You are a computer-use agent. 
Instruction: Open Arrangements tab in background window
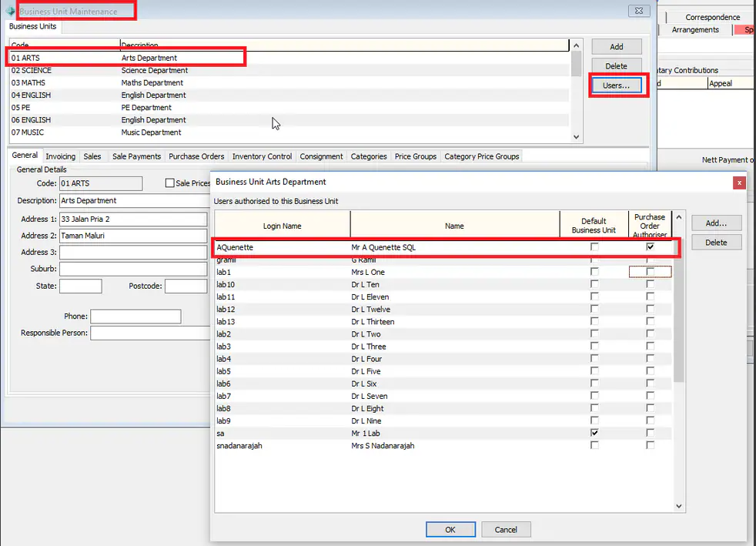[x=695, y=30]
